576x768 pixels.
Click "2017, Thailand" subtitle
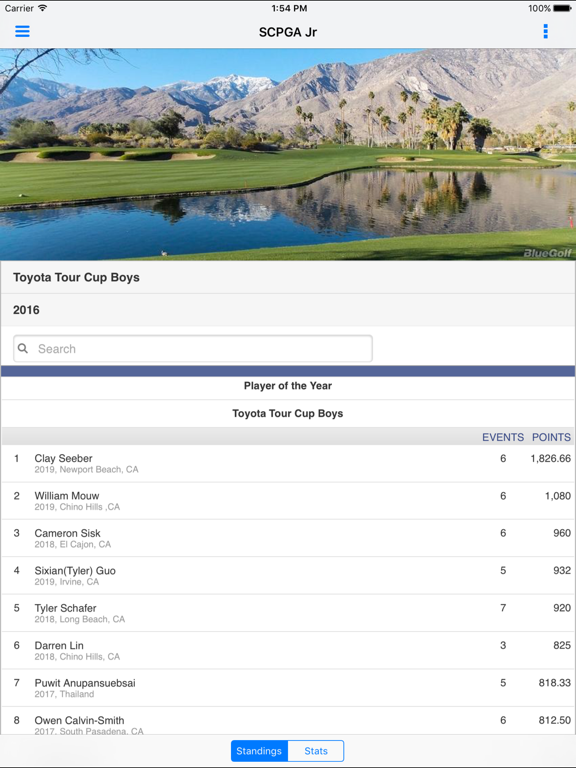click(64, 695)
